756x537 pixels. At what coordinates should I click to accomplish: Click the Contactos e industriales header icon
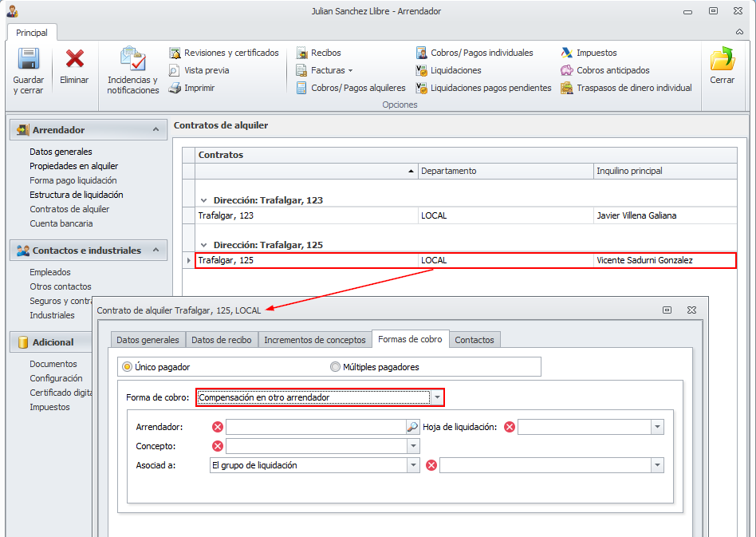(x=22, y=251)
